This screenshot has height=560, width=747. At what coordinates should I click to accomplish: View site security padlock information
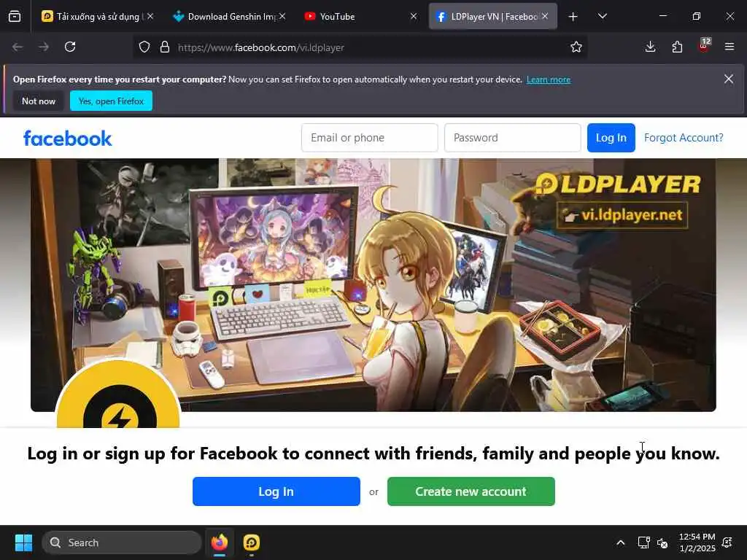(x=165, y=47)
